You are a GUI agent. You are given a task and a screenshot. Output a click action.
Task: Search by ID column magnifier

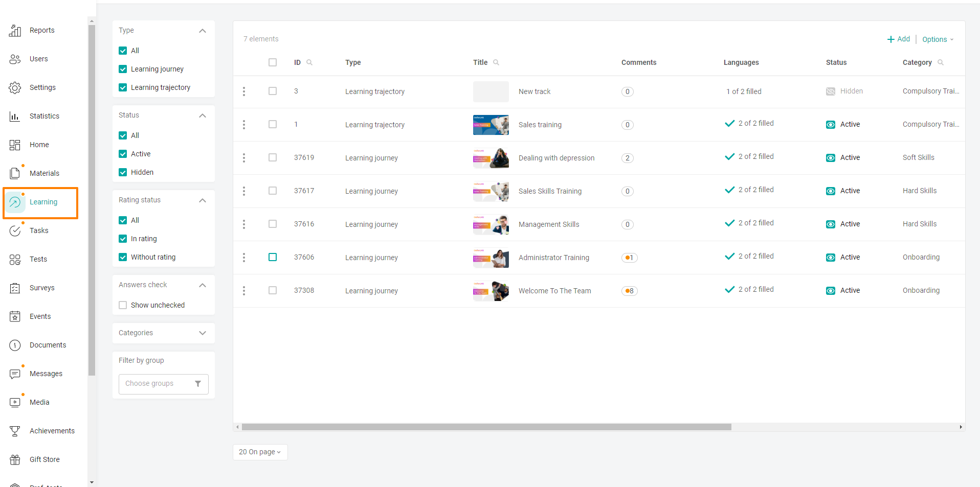point(309,62)
